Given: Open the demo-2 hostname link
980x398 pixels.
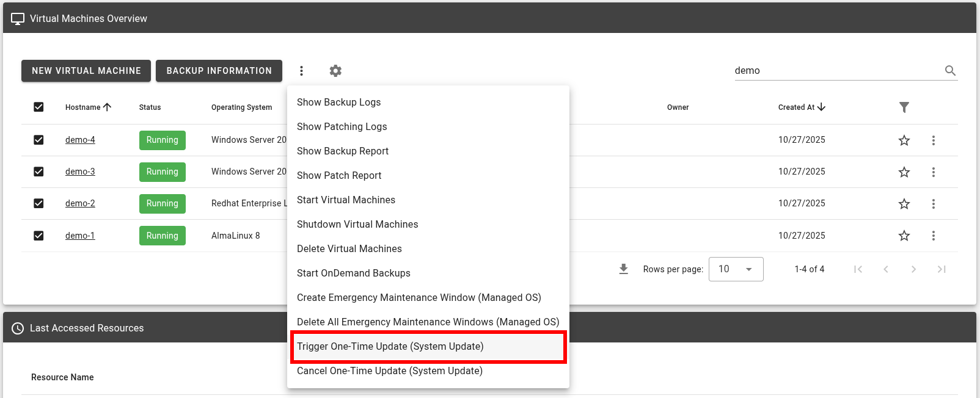Looking at the screenshot, I should click(x=80, y=203).
